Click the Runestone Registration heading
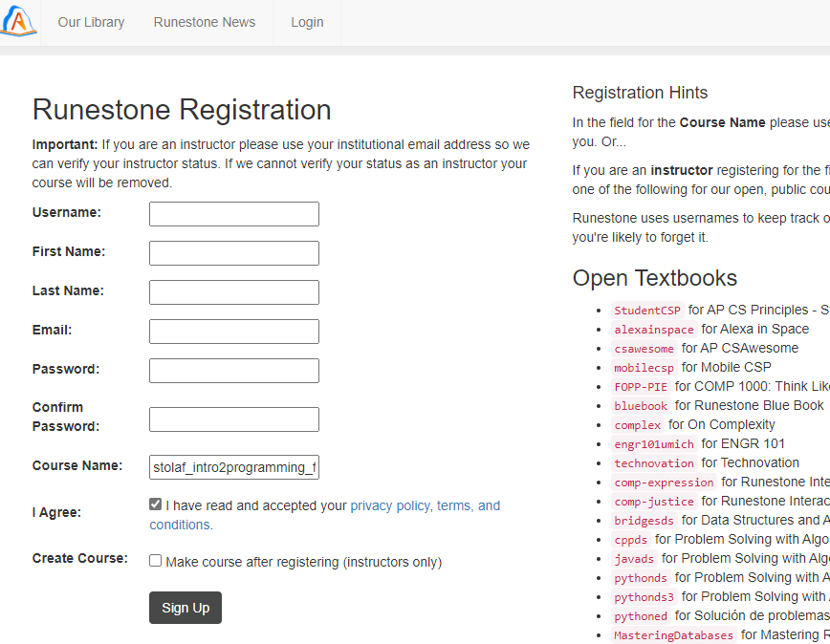The height and width of the screenshot is (644, 830). tap(182, 110)
